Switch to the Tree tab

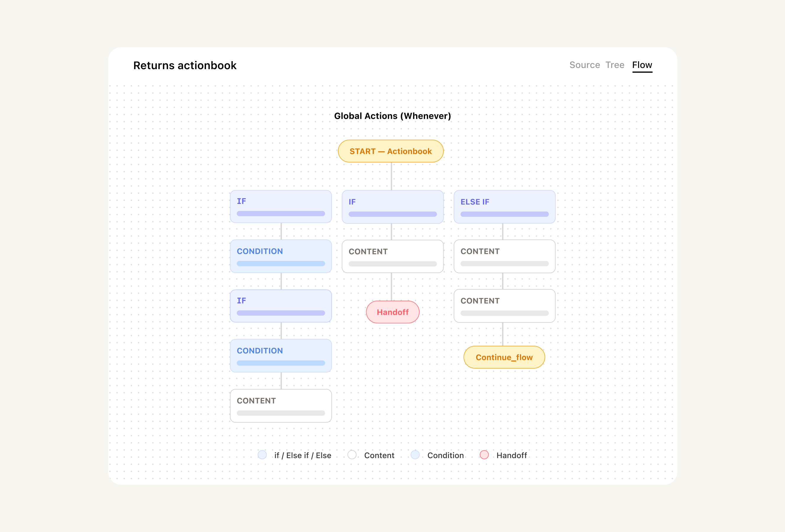615,65
